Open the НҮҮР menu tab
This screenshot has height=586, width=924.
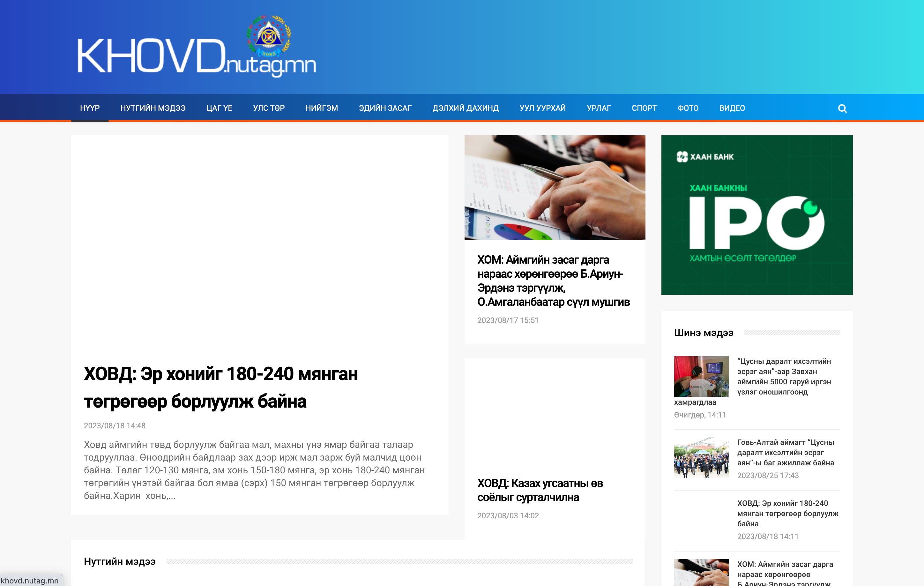click(90, 108)
